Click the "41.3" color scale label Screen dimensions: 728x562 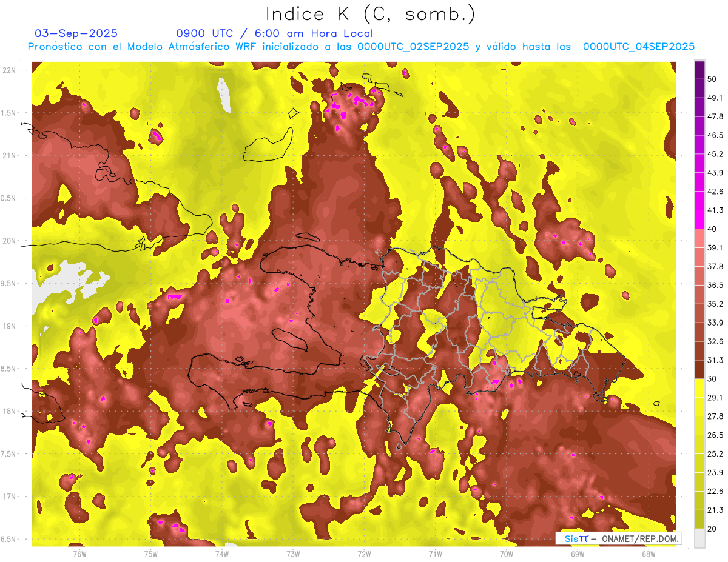coord(715,210)
